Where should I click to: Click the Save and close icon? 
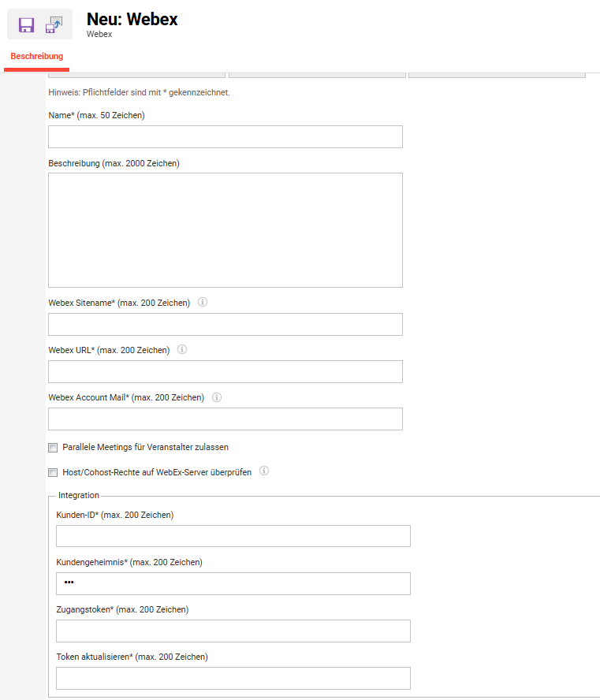pyautogui.click(x=54, y=25)
